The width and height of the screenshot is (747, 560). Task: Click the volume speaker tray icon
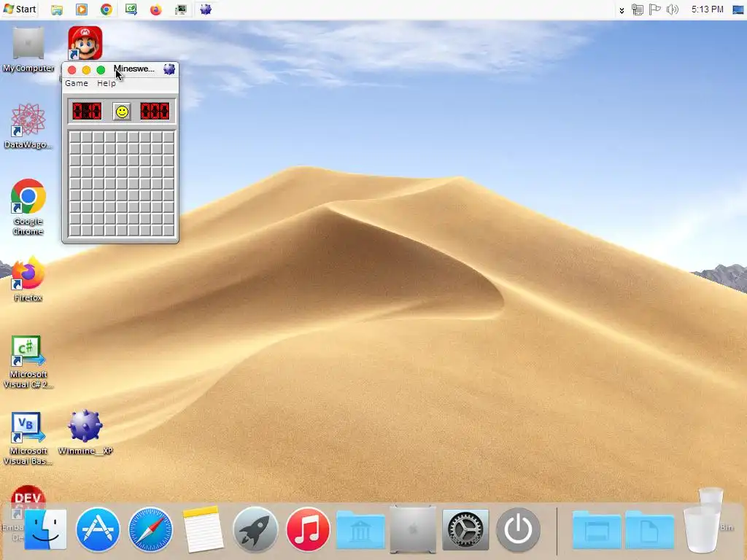(x=672, y=9)
